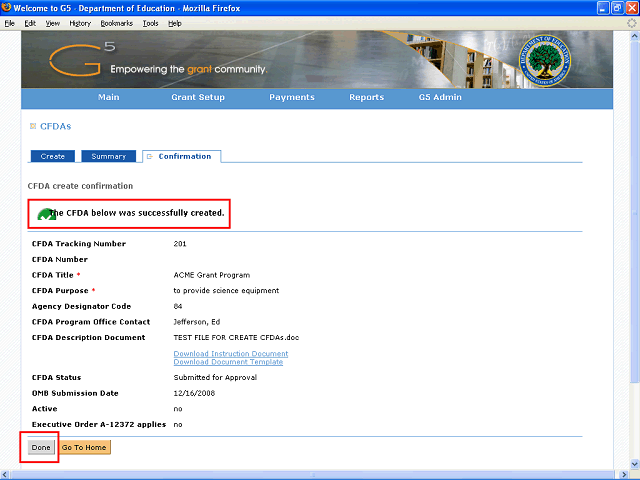Click OMB Submission Date label
The image size is (640, 480).
point(75,393)
